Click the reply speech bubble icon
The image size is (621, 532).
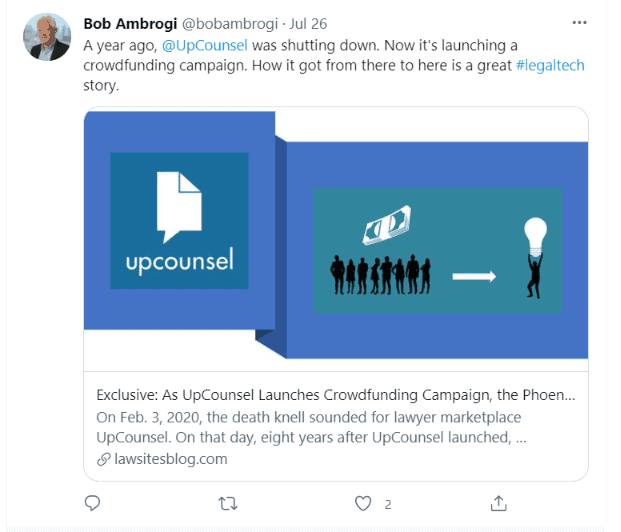pyautogui.click(x=93, y=503)
